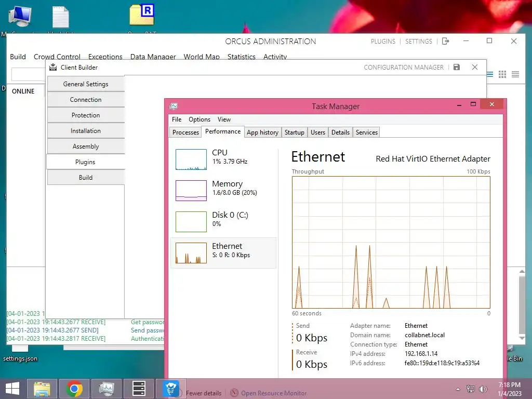The width and height of the screenshot is (532, 399).
Task: Click the logout icon in Orcus Administration
Action: coord(445,41)
